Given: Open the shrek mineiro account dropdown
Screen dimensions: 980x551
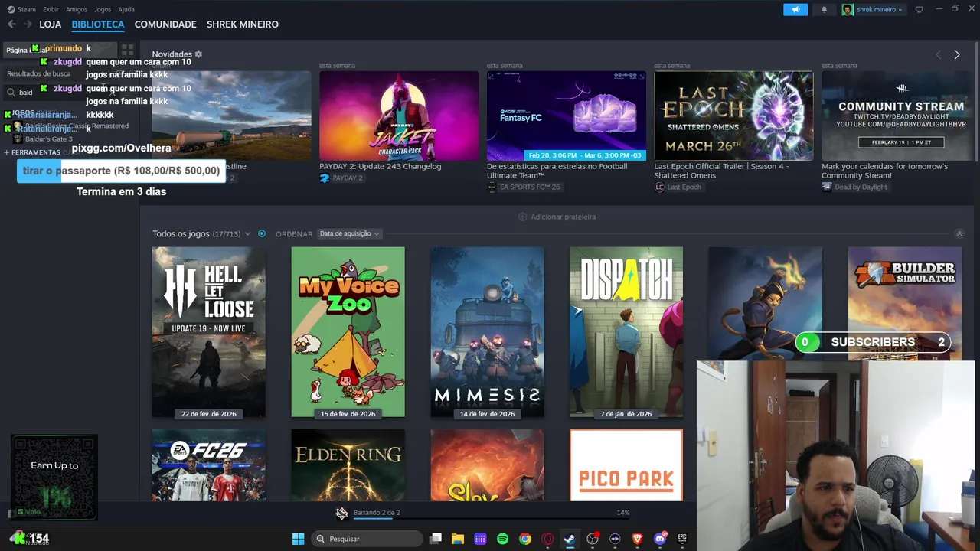Looking at the screenshot, I should click(x=873, y=9).
